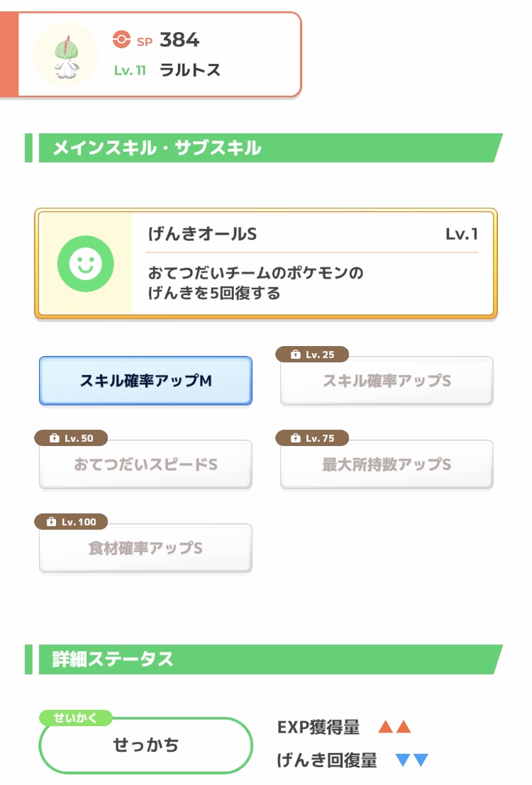Tap the せっかち nature box

[145, 745]
